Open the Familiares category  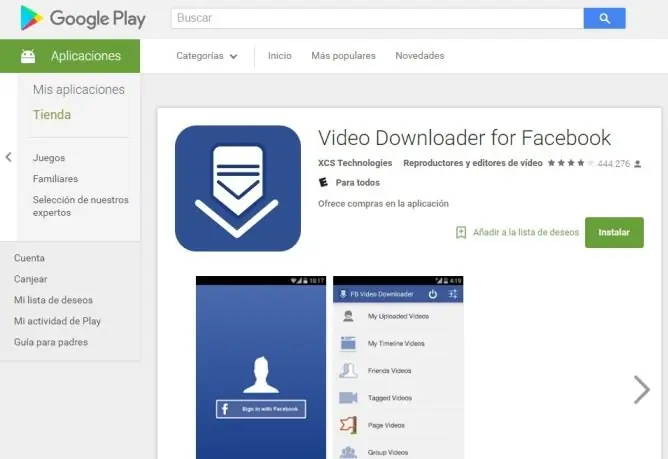55,179
